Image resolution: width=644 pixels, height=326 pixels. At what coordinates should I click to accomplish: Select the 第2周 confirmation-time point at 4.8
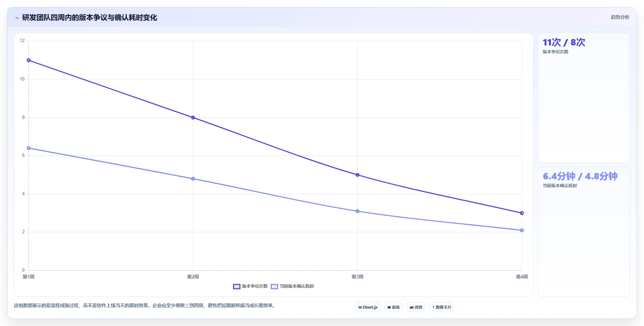[193, 179]
